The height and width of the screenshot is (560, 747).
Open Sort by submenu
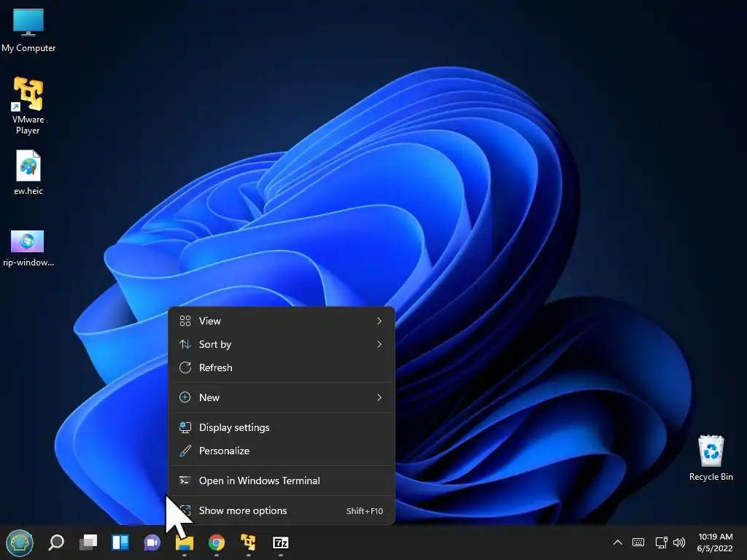tap(282, 344)
